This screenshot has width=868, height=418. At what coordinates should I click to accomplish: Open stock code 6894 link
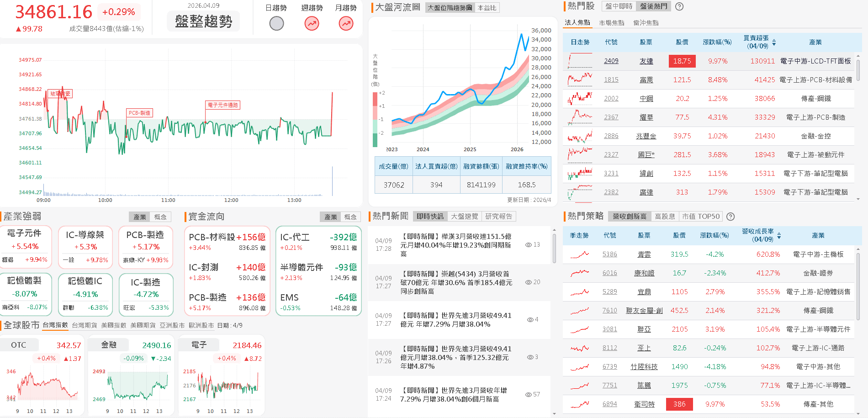click(609, 404)
